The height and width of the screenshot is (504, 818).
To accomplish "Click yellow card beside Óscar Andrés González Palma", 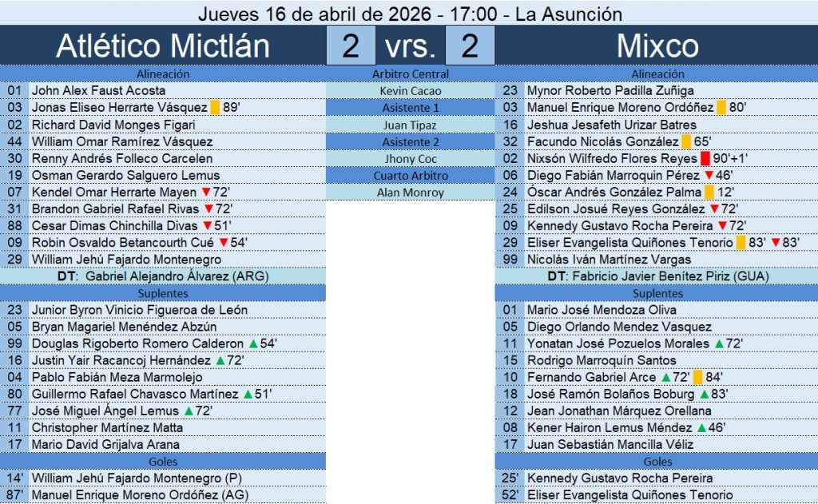I will click(x=709, y=192).
